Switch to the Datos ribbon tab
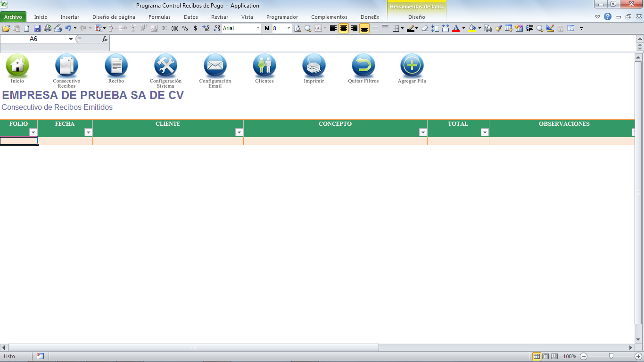The height and width of the screenshot is (362, 644). tap(191, 17)
